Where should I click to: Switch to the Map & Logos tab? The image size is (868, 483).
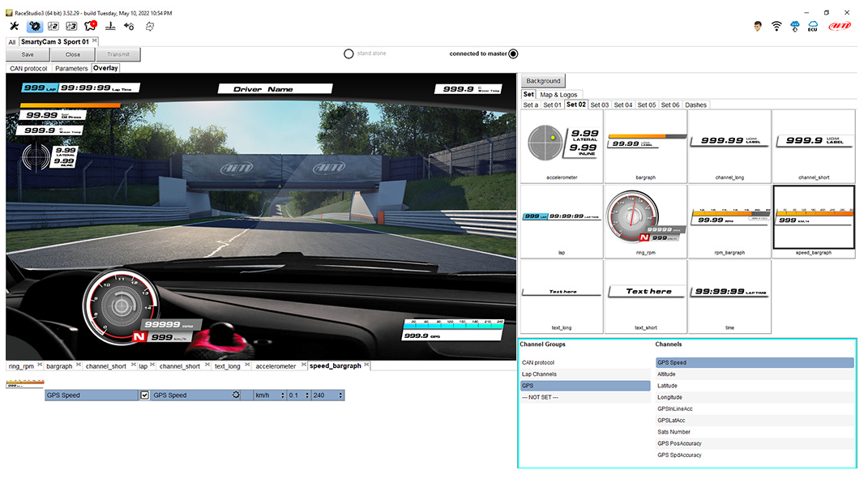tap(559, 95)
